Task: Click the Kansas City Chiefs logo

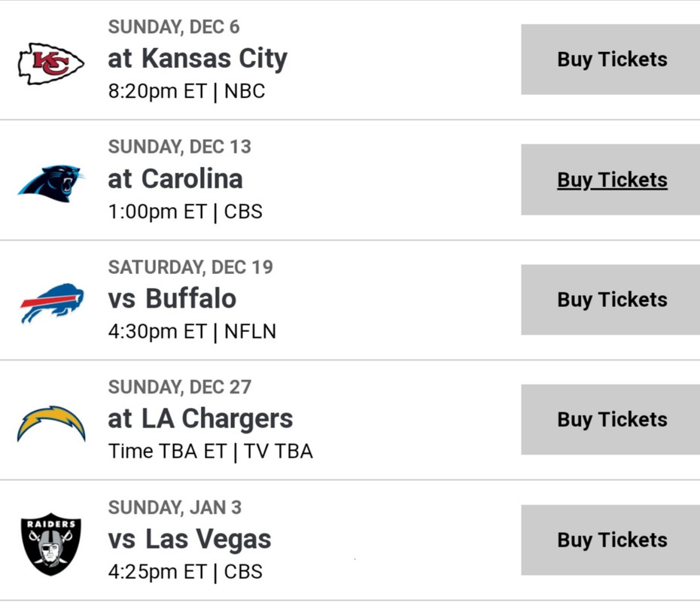Action: point(51,64)
